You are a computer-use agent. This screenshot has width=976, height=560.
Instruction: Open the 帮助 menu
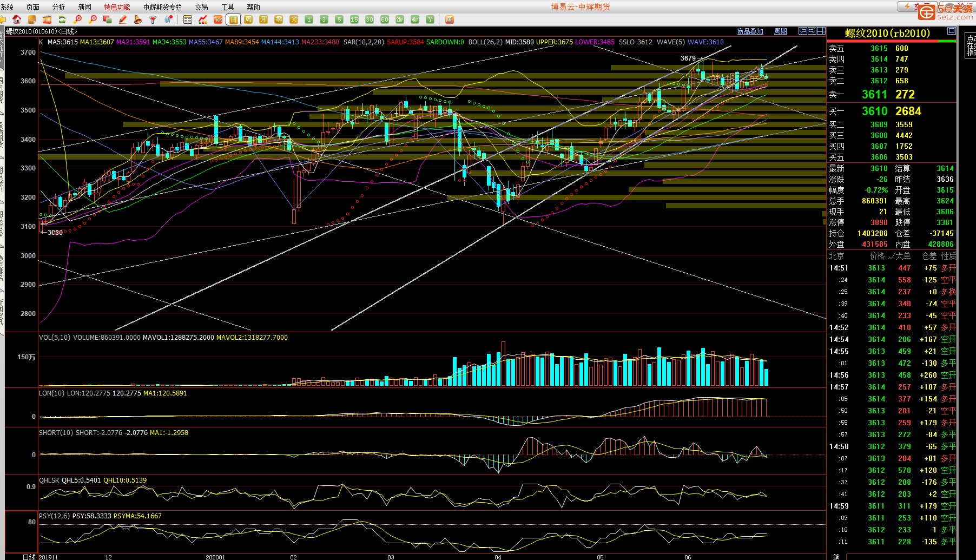254,7
